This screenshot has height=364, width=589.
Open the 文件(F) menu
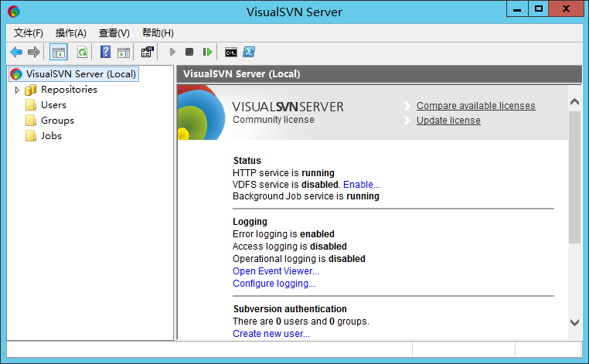point(29,33)
